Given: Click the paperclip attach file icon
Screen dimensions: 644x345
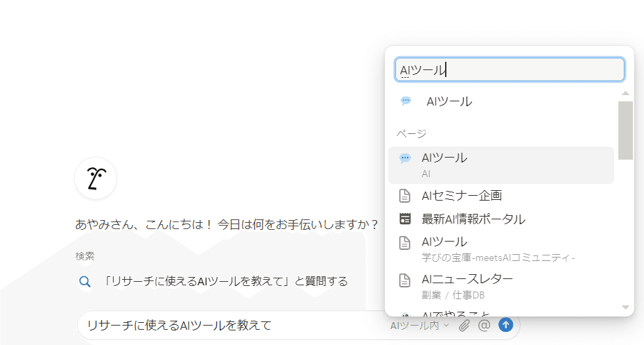Looking at the screenshot, I should point(464,325).
